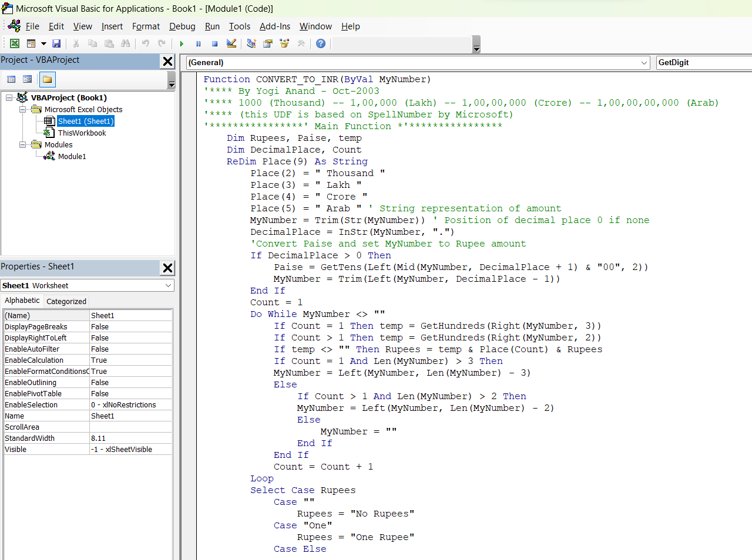Collapse the Modules folder node
Image resolution: width=752 pixels, height=560 pixels.
click(x=22, y=144)
